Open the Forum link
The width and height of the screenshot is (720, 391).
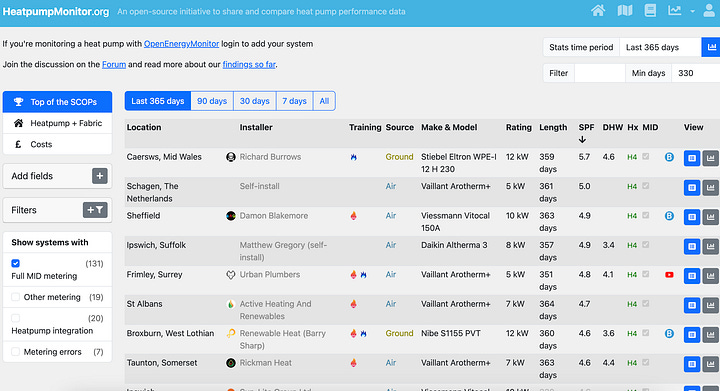point(114,64)
